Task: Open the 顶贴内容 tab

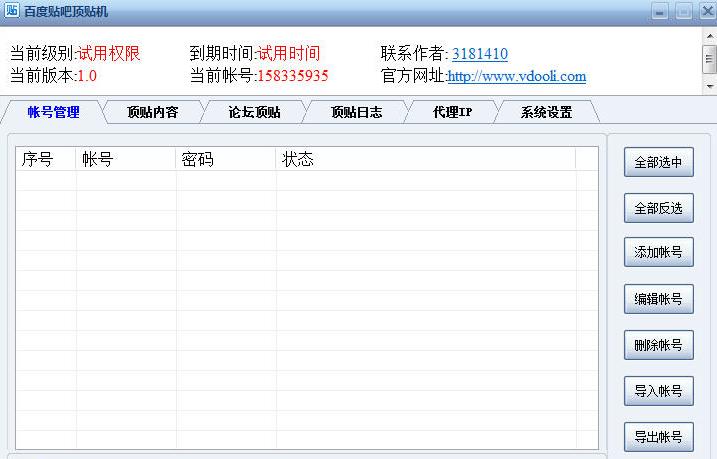Action: coord(152,112)
